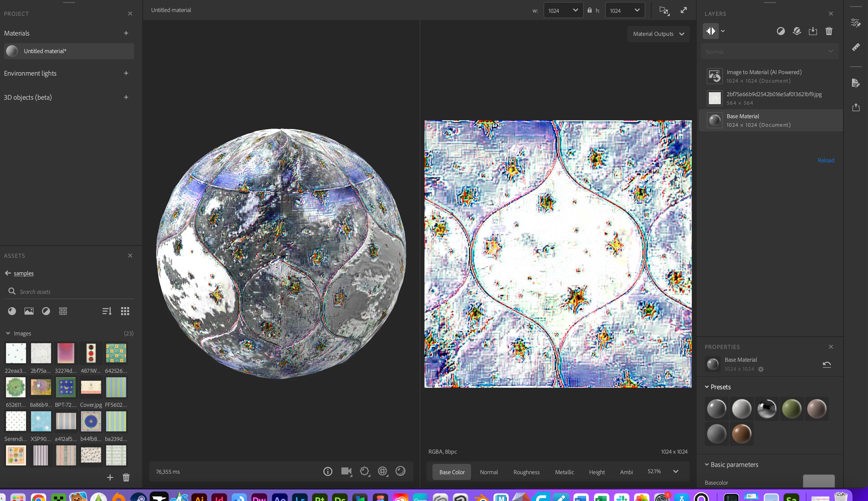Filter assets by images icon
Screen dimensions: 868x501
29,311
